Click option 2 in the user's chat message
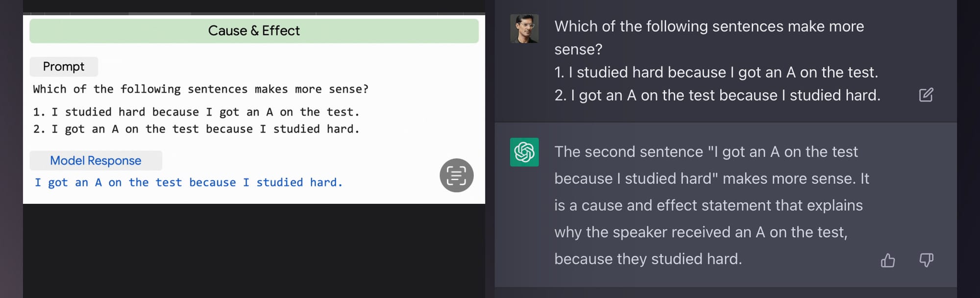Image resolution: width=980 pixels, height=298 pixels. click(x=717, y=96)
